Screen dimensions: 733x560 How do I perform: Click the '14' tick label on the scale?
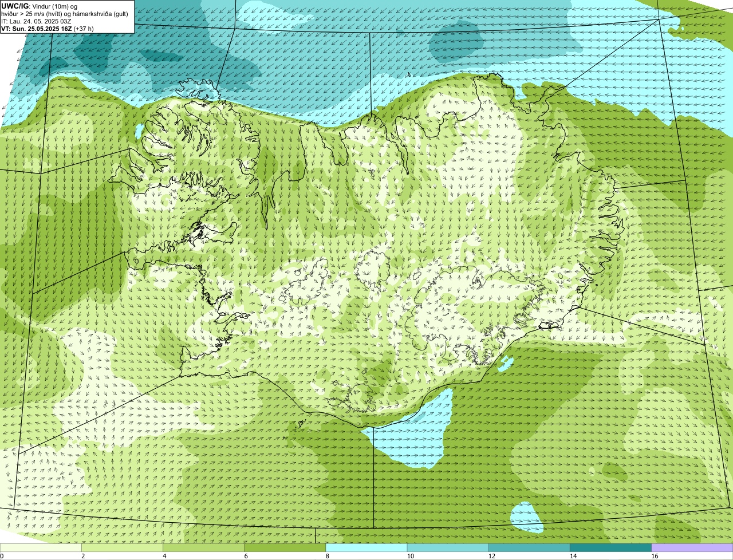coord(573,556)
